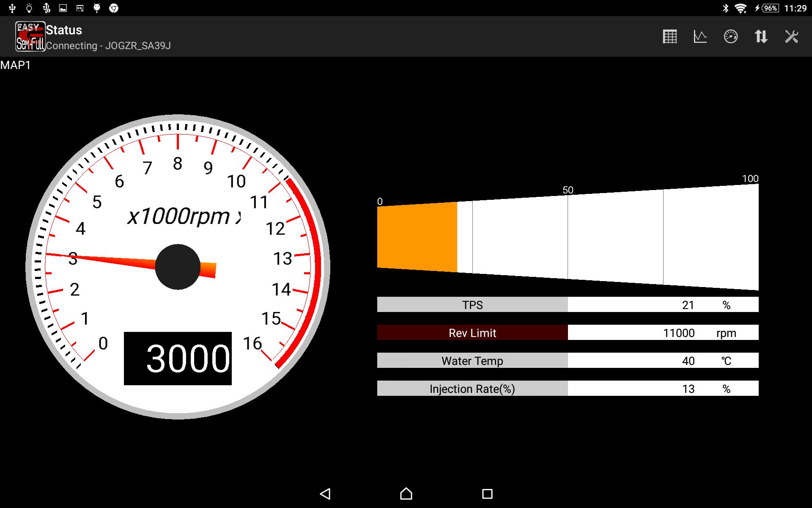Tap the Connecting - JOGZR_SA39J subtitle
Image resolution: width=812 pixels, height=508 pixels.
pyautogui.click(x=108, y=46)
